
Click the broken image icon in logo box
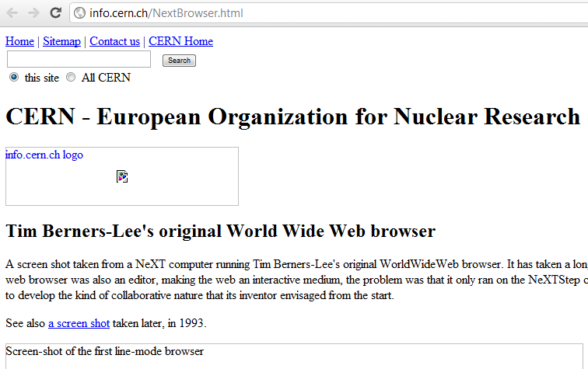pyautogui.click(x=122, y=177)
